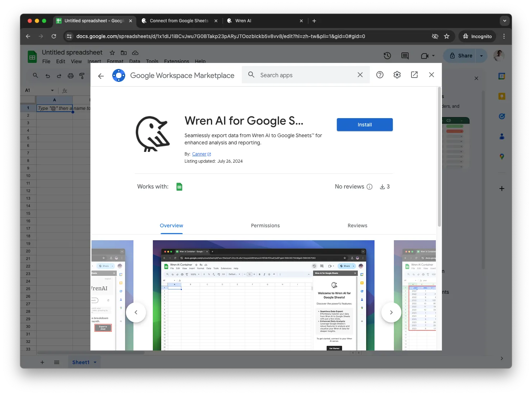
Task: Switch to the Reviews tab
Action: point(357,226)
